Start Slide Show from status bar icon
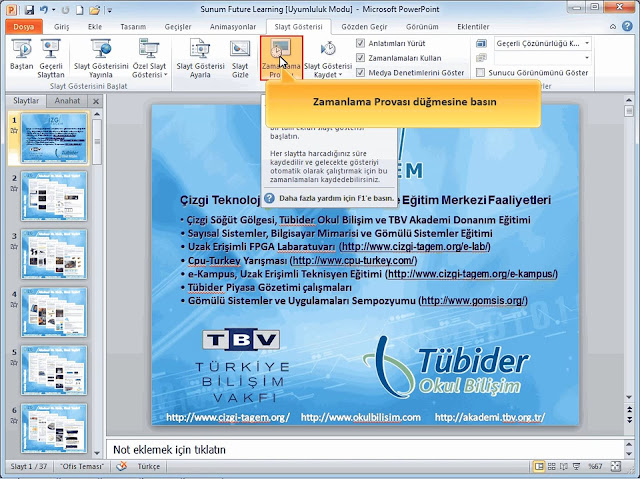640x479 pixels. (576, 466)
